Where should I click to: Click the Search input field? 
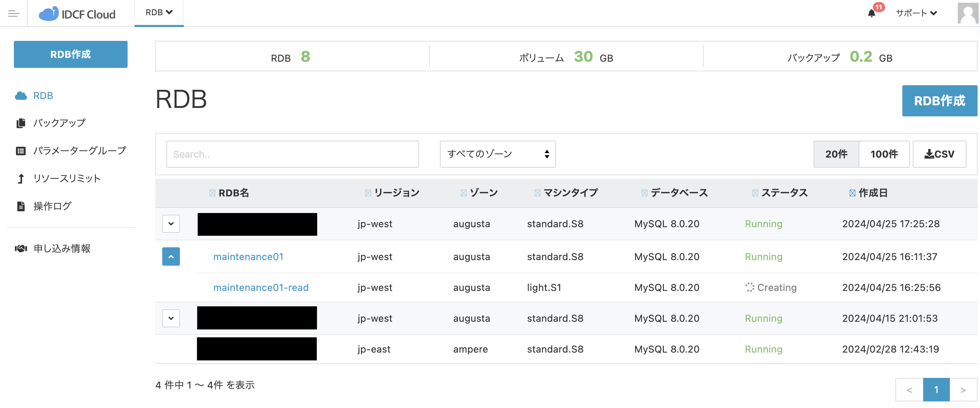tap(292, 154)
